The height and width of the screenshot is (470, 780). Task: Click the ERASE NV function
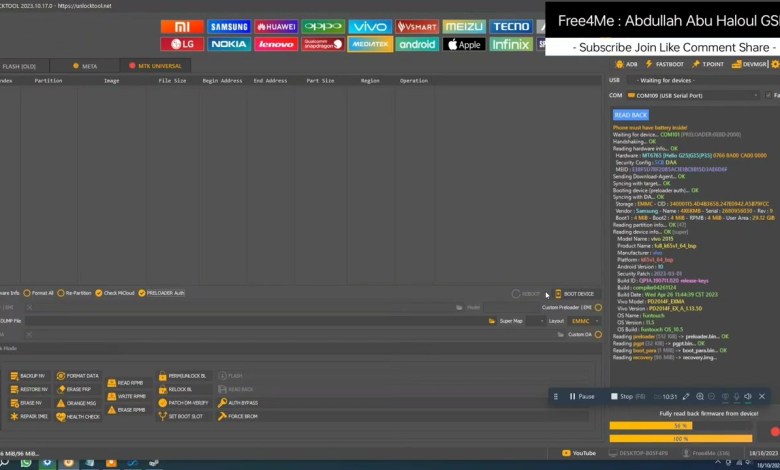[26, 403]
